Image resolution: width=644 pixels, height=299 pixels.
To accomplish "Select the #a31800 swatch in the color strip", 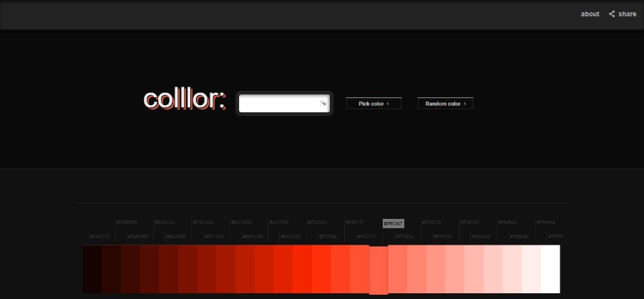I will [x=226, y=269].
